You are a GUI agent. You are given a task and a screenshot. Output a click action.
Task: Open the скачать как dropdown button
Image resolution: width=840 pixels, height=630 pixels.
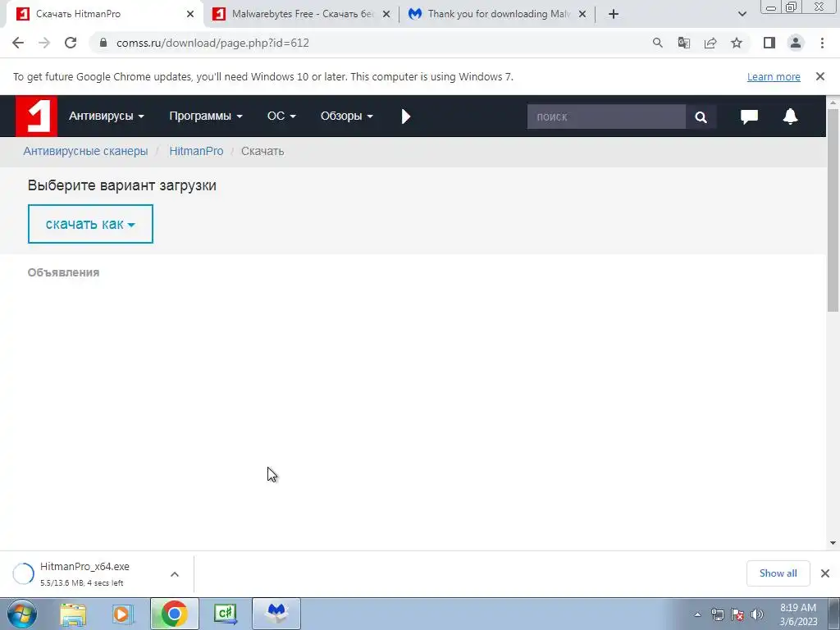pyautogui.click(x=90, y=224)
